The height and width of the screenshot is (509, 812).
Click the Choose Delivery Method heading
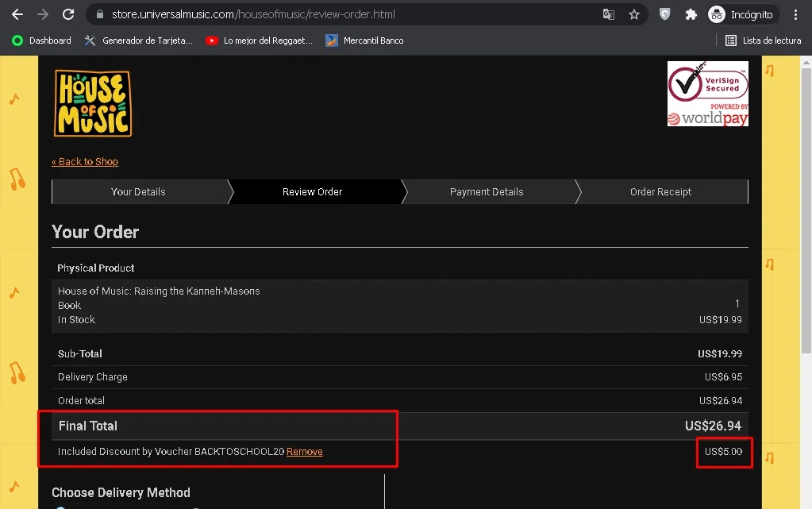(x=121, y=492)
